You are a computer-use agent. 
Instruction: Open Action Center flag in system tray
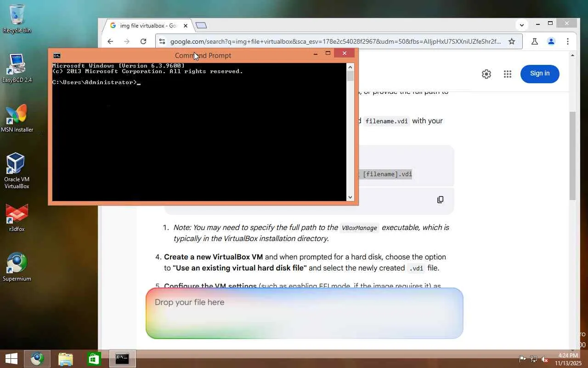tap(523, 359)
